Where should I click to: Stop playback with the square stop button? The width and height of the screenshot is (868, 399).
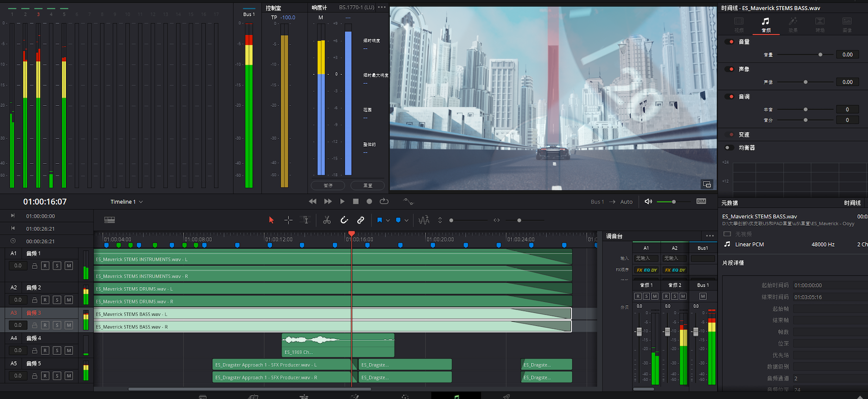pos(355,201)
